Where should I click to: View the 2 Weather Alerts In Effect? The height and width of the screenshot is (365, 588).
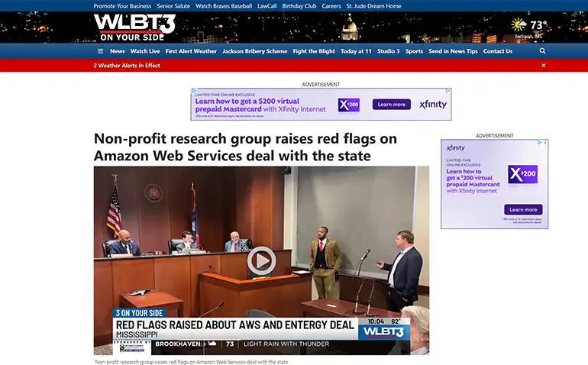click(127, 65)
